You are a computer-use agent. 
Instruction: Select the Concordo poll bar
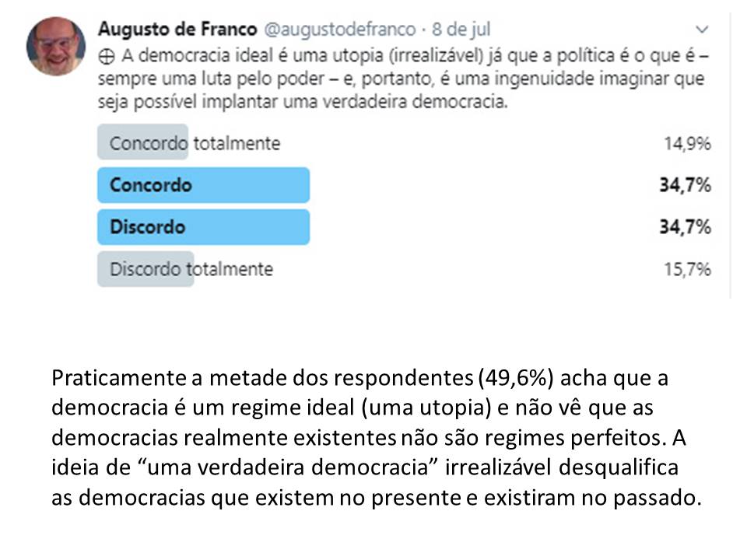203,185
